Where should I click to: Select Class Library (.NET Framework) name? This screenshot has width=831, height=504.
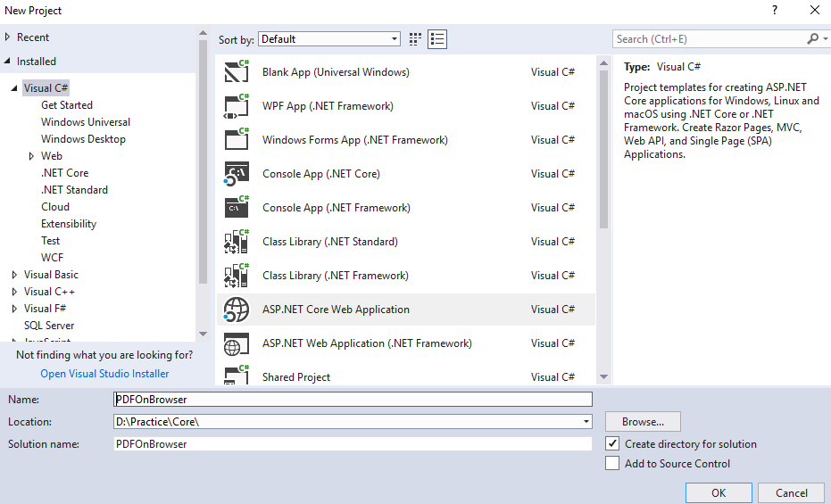335,276
